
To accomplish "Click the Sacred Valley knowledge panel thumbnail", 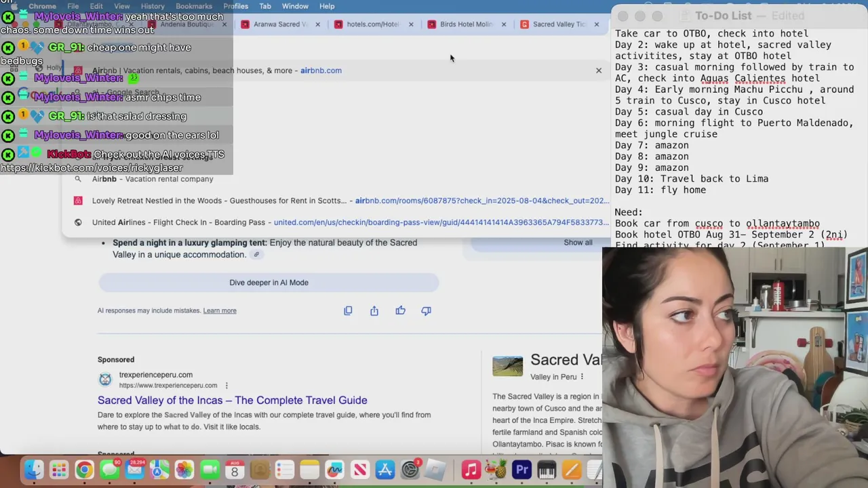I will tap(507, 366).
